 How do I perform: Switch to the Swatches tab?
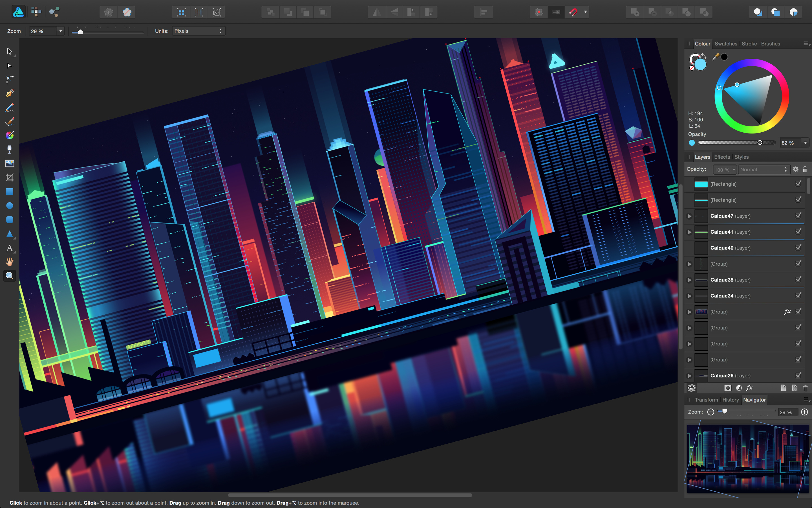[726, 44]
